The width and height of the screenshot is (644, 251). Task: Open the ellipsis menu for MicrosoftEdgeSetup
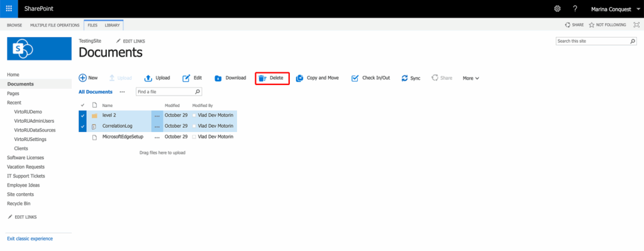tap(157, 137)
